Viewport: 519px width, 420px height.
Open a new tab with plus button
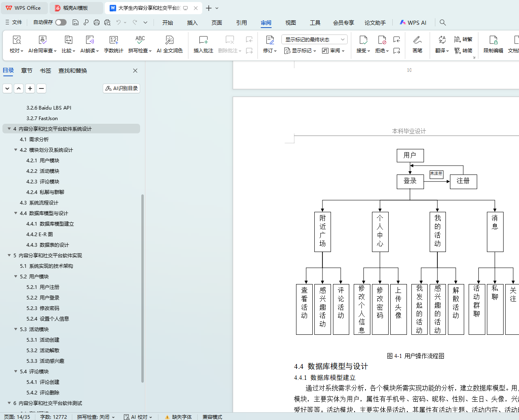pos(209,8)
